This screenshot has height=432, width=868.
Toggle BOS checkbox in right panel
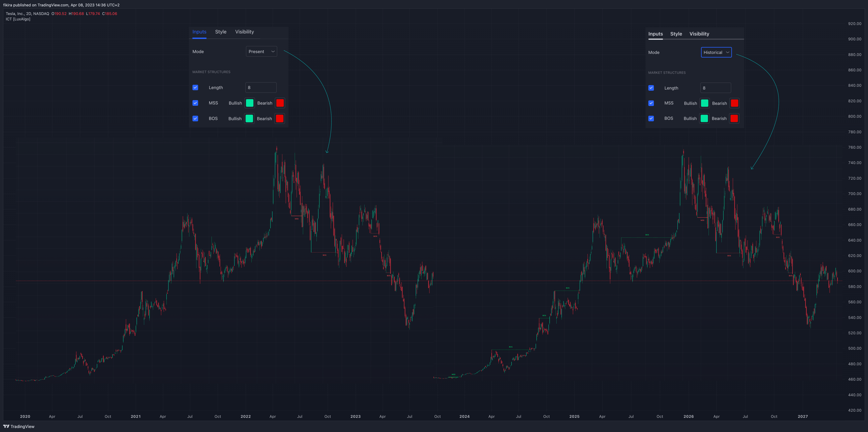click(651, 118)
